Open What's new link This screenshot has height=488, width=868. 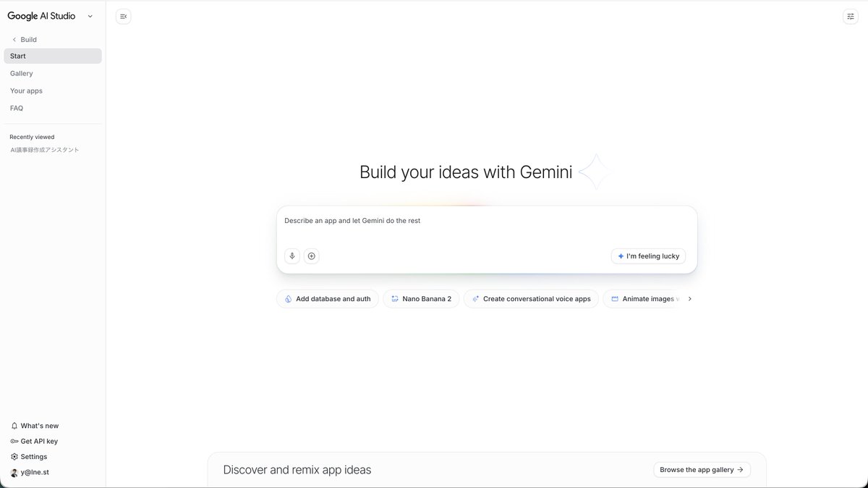40,426
